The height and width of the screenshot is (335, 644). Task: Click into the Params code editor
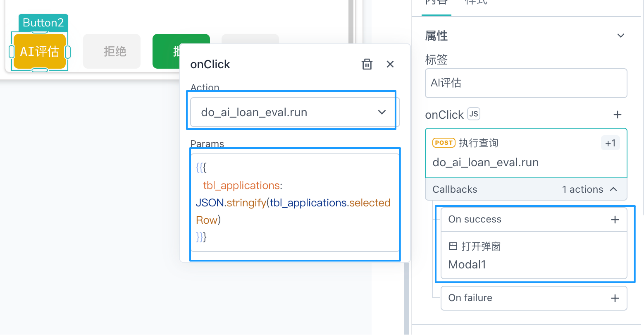pyautogui.click(x=295, y=203)
